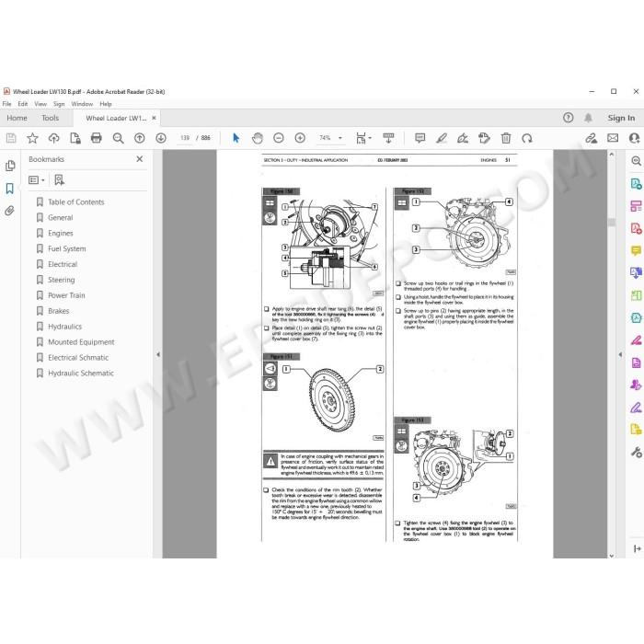This screenshot has width=644, height=644.
Task: Jump to the Power Train bookmark
Action: tap(66, 295)
